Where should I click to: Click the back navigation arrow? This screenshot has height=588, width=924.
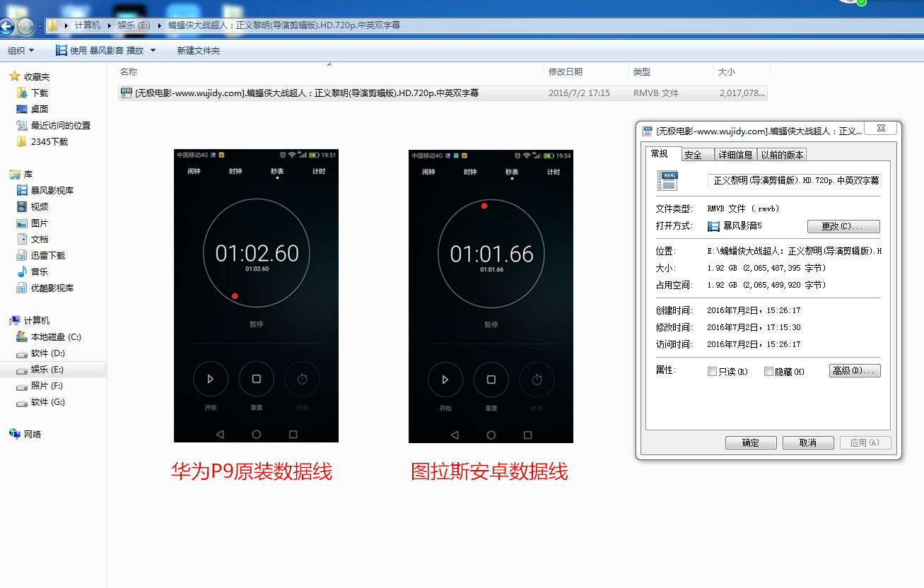tap(6, 25)
